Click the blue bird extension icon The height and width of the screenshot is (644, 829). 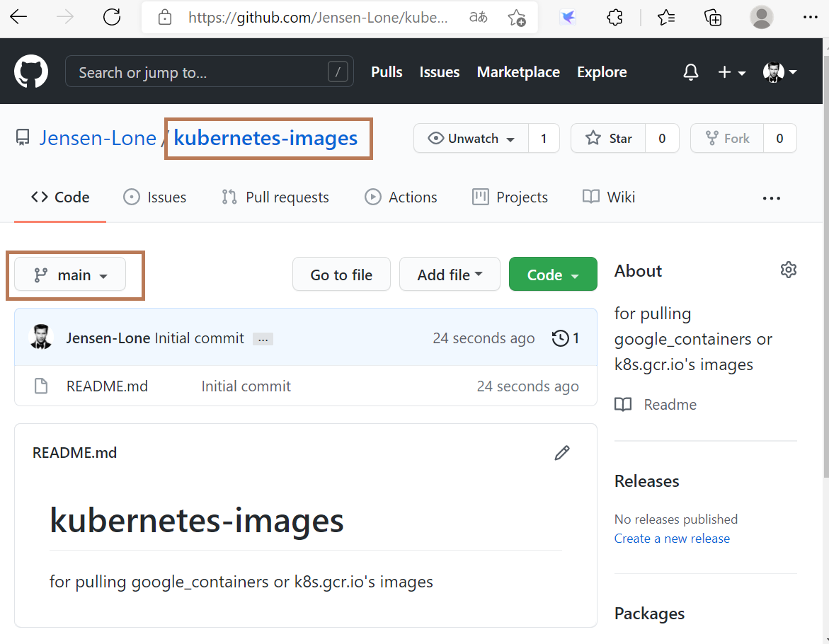568,18
